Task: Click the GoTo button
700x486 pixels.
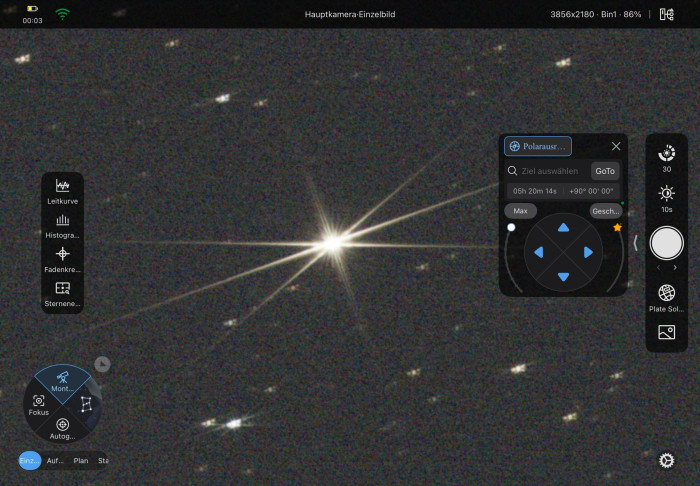Action: coord(605,171)
